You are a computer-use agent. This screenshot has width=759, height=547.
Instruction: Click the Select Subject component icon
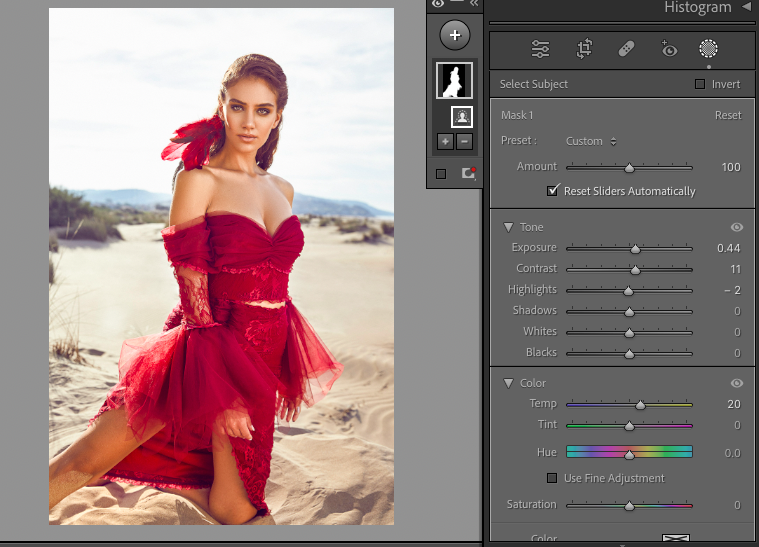pyautogui.click(x=463, y=117)
